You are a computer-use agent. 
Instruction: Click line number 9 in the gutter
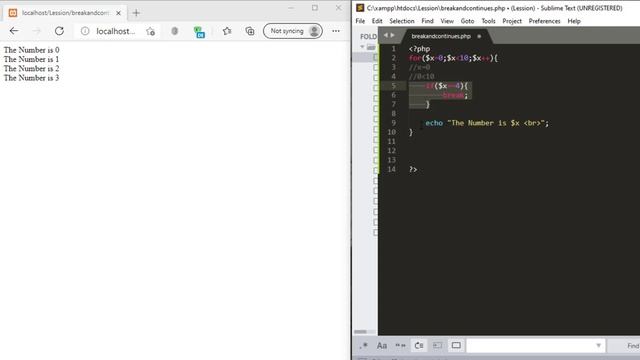click(393, 123)
